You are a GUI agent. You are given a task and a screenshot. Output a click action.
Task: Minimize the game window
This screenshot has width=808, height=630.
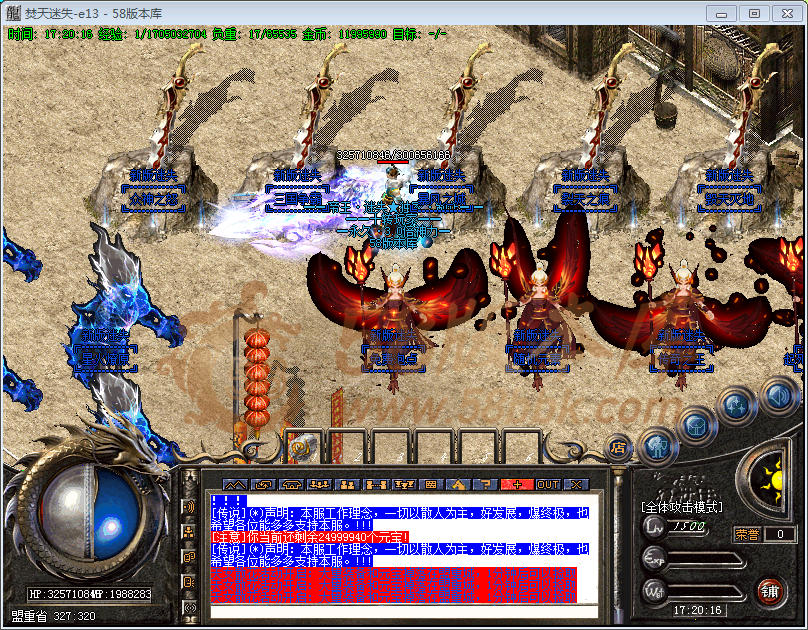pyautogui.click(x=721, y=13)
